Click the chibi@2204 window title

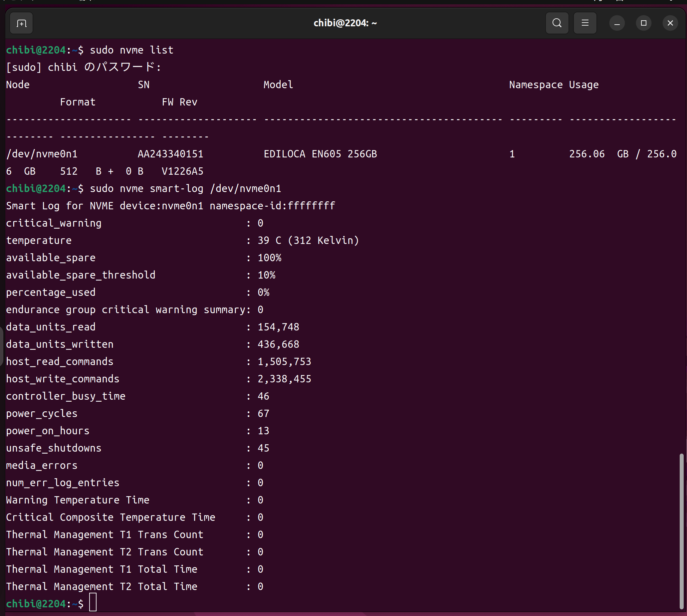pyautogui.click(x=345, y=23)
